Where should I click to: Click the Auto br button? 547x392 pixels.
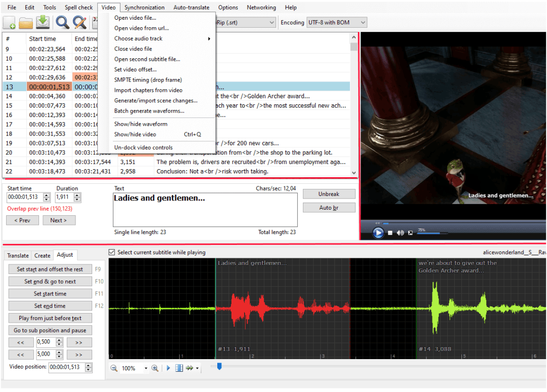click(329, 208)
